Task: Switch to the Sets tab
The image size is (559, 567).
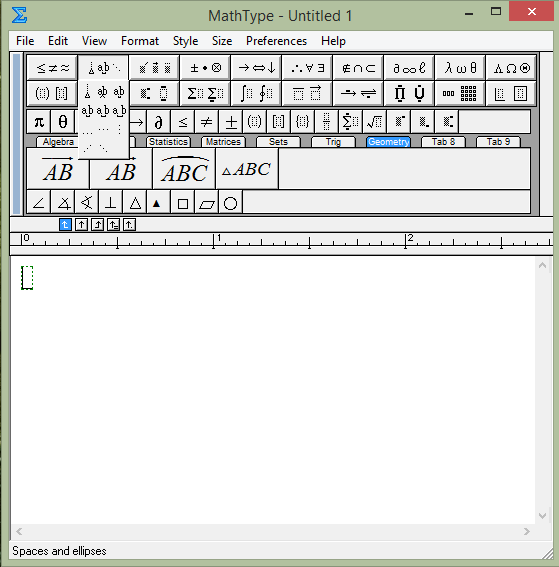Action: coord(278,142)
